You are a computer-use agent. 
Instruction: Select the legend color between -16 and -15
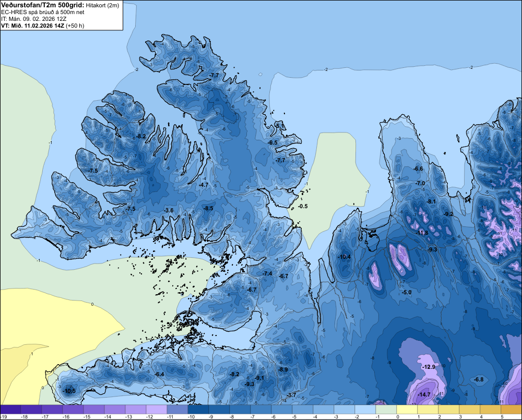[x=73, y=410]
